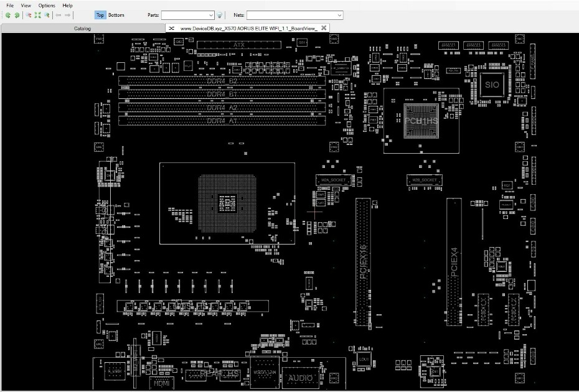Image resolution: width=579 pixels, height=392 pixels.
Task: Click the rotate right green arrow icon
Action: coord(17,15)
